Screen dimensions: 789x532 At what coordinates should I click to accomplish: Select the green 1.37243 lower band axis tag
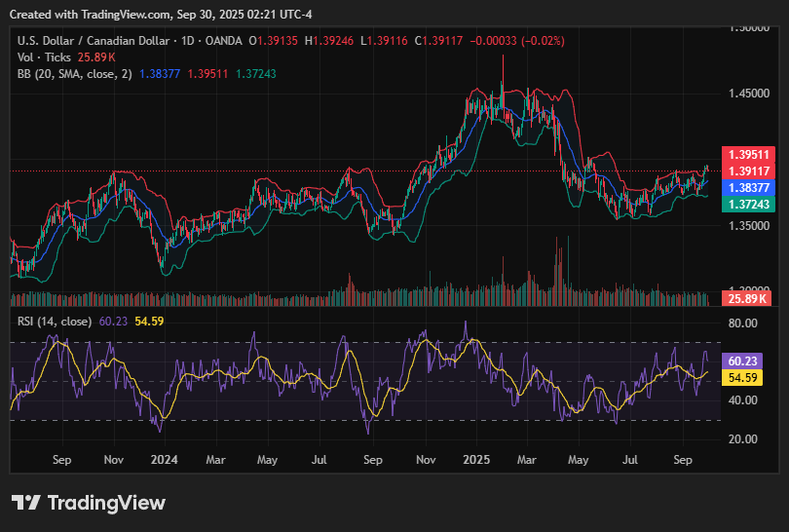[746, 204]
